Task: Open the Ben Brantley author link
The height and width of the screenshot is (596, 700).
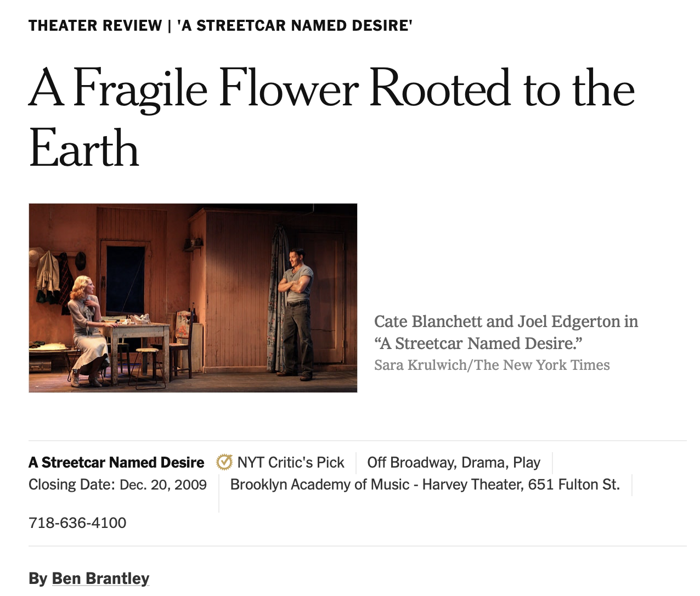Action: (100, 578)
